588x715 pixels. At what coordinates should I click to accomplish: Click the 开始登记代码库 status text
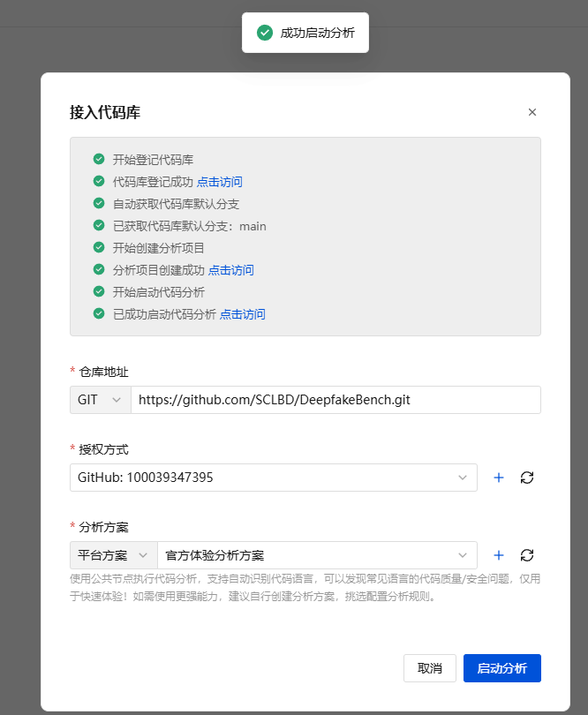[153, 160]
